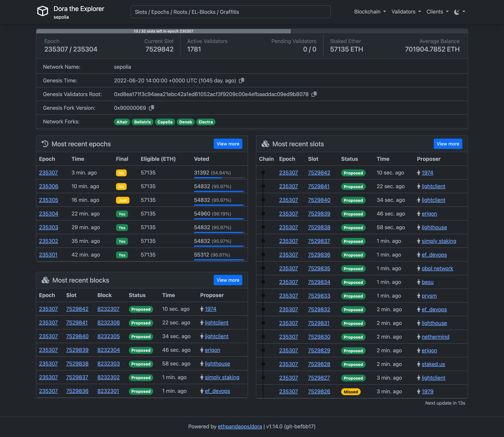Click validator icon beside besu
Screen dimensions: 504x437
coord(419,282)
